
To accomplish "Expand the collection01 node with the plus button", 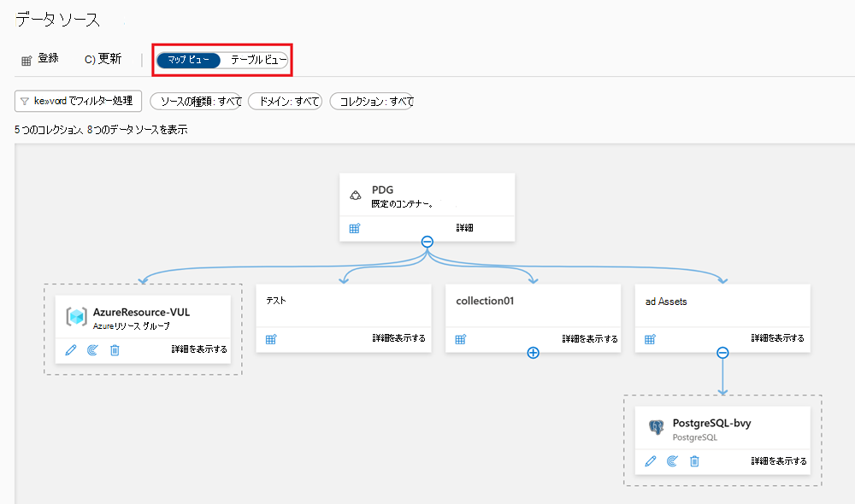I will tap(533, 352).
